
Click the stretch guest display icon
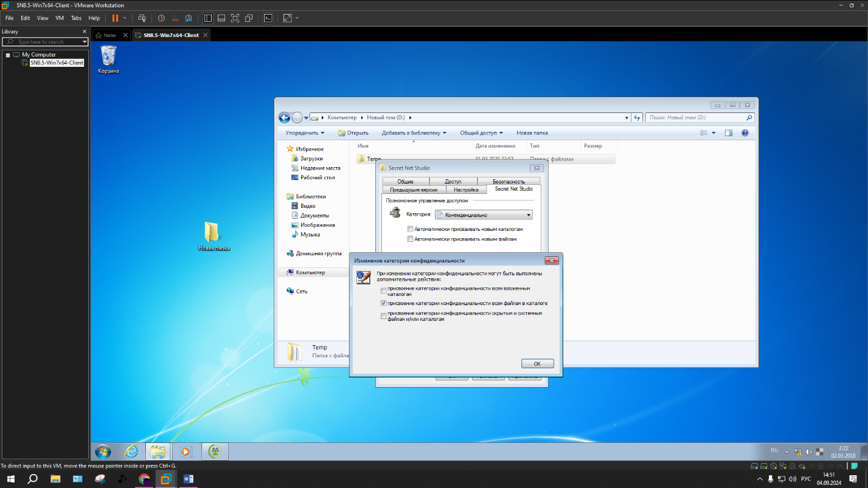click(288, 18)
